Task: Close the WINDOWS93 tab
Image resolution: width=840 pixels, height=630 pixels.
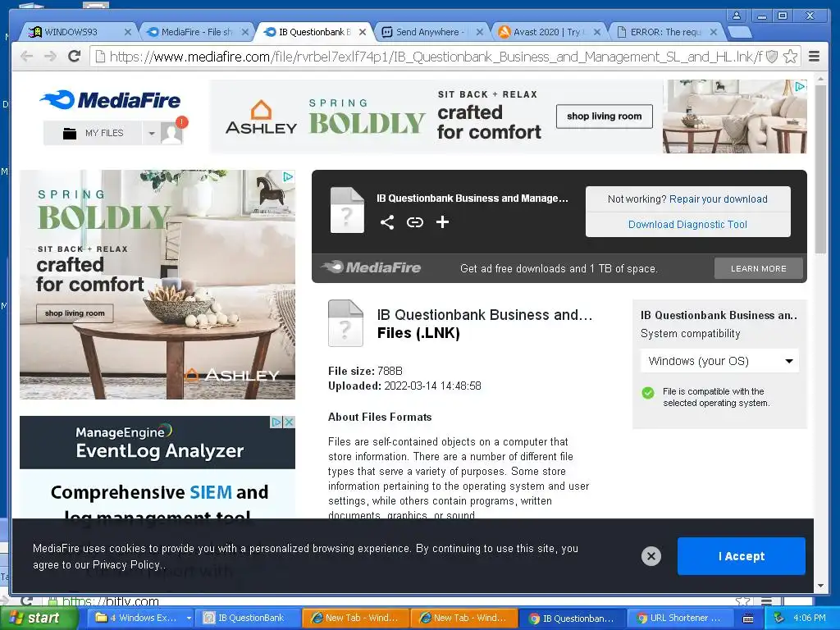Action: [127, 32]
